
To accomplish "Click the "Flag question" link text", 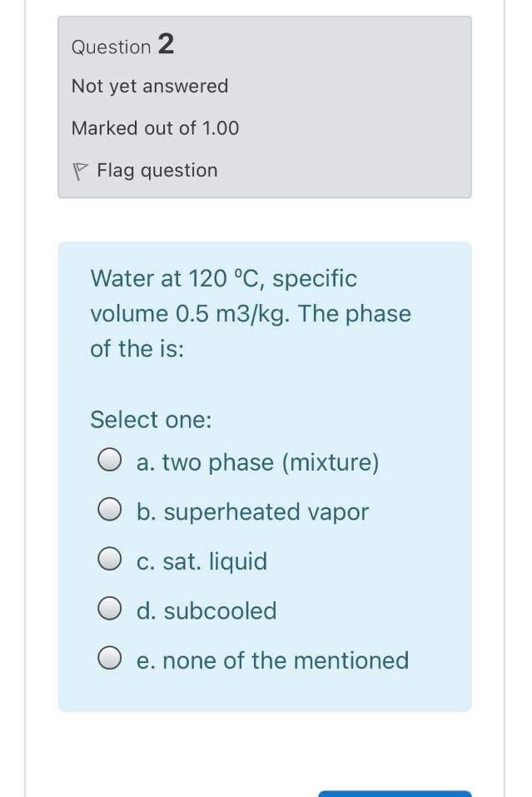I will click(157, 171).
